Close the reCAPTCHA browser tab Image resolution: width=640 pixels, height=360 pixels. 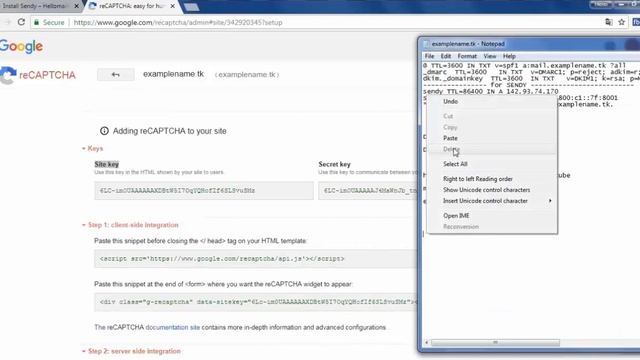point(173,6)
